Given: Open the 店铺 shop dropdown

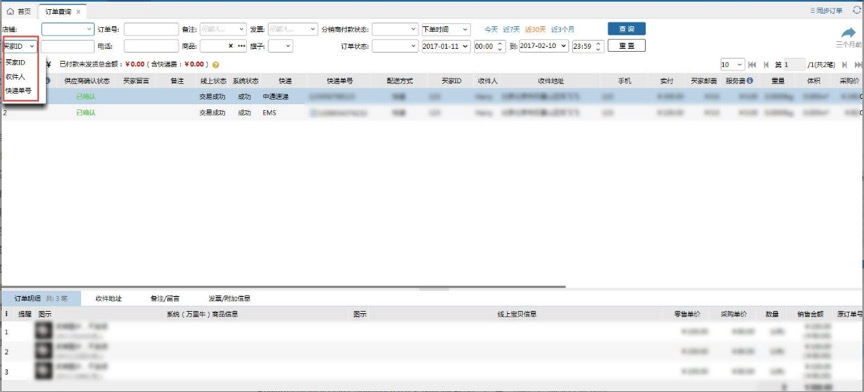Looking at the screenshot, I should (68, 29).
